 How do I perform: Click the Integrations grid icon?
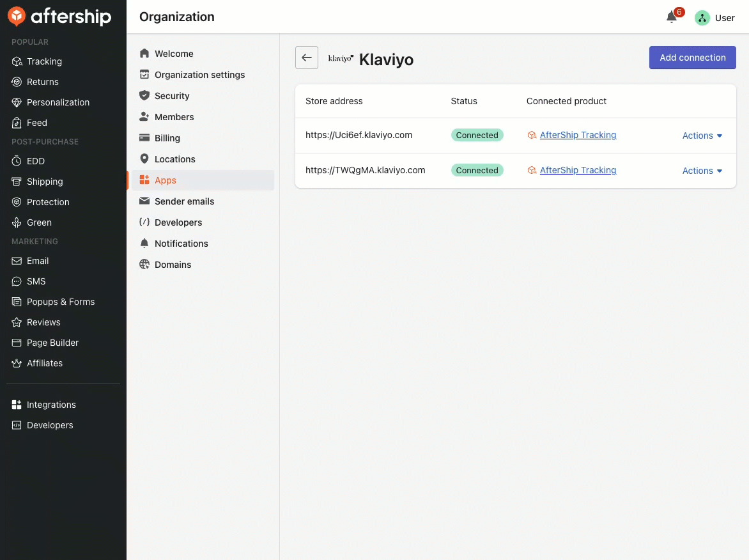tap(17, 405)
